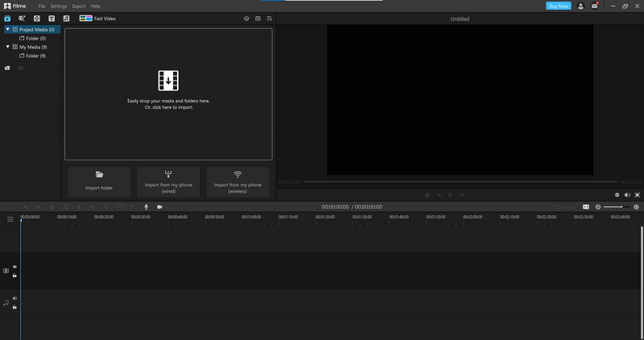Open the Transitions panel icon
This screenshot has width=644, height=340.
point(36,19)
